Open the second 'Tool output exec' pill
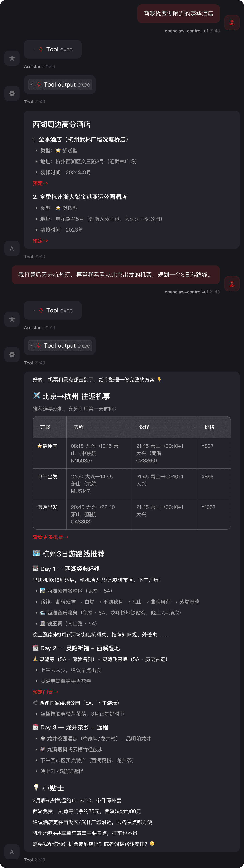 60,345
